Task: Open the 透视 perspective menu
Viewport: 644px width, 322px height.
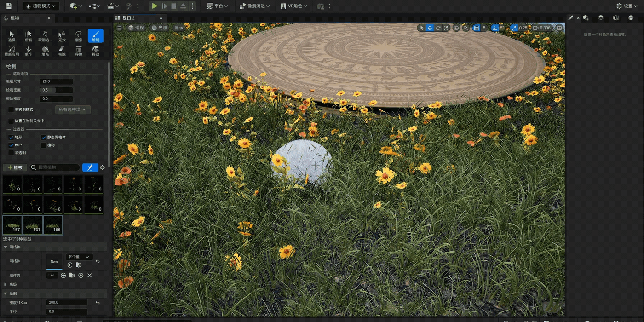Action: (x=136, y=28)
